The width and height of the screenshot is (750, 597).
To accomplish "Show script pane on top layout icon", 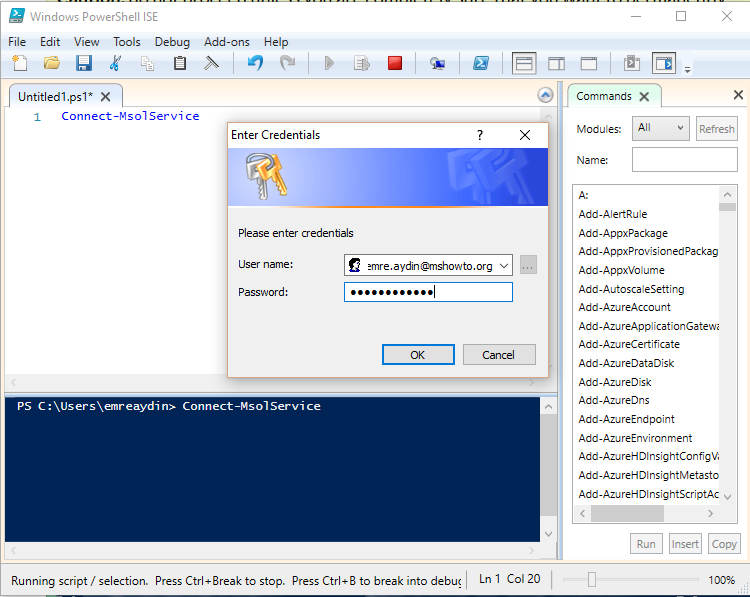I will coord(524,63).
